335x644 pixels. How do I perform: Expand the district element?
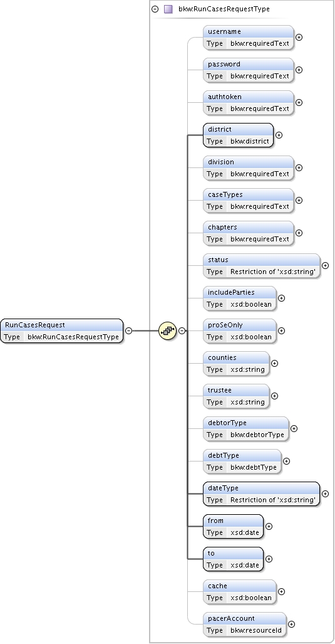[279, 135]
